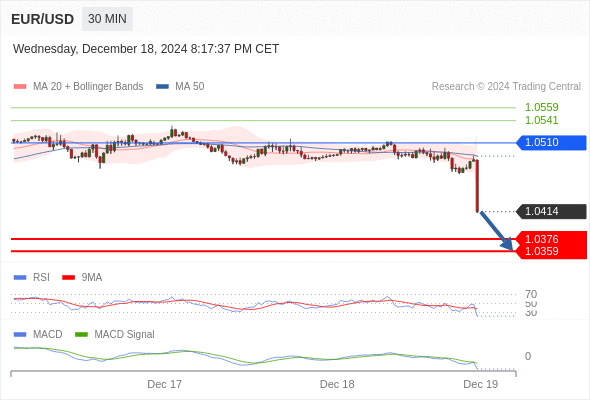Image resolution: width=590 pixels, height=400 pixels.
Task: Click the EUR/USD pair title
Action: [43, 19]
